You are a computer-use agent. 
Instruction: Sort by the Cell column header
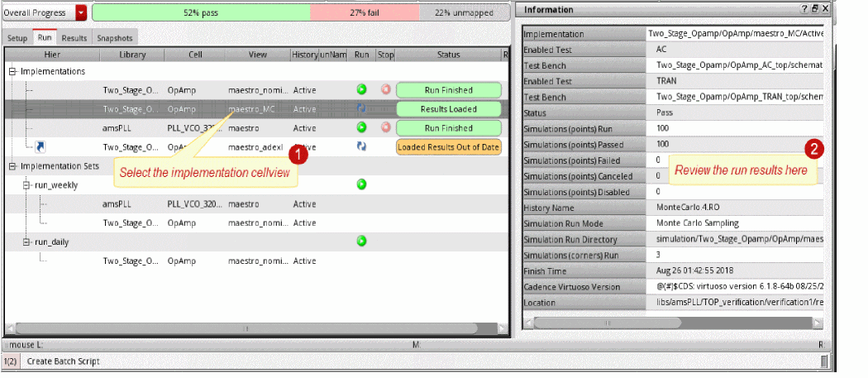[x=195, y=55]
